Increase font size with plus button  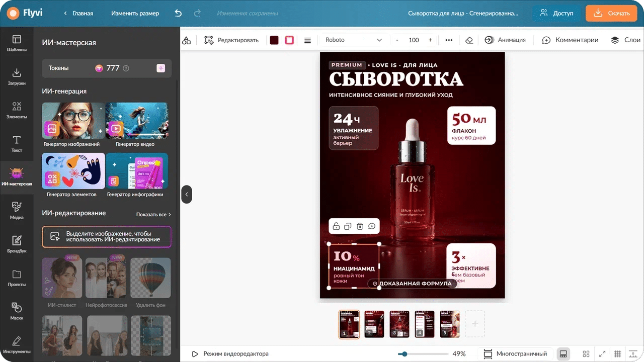430,40
